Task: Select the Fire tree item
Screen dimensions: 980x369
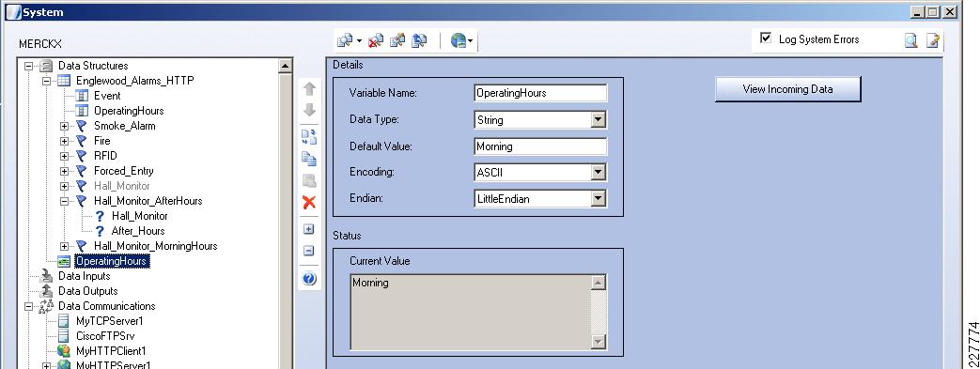Action: point(101,141)
